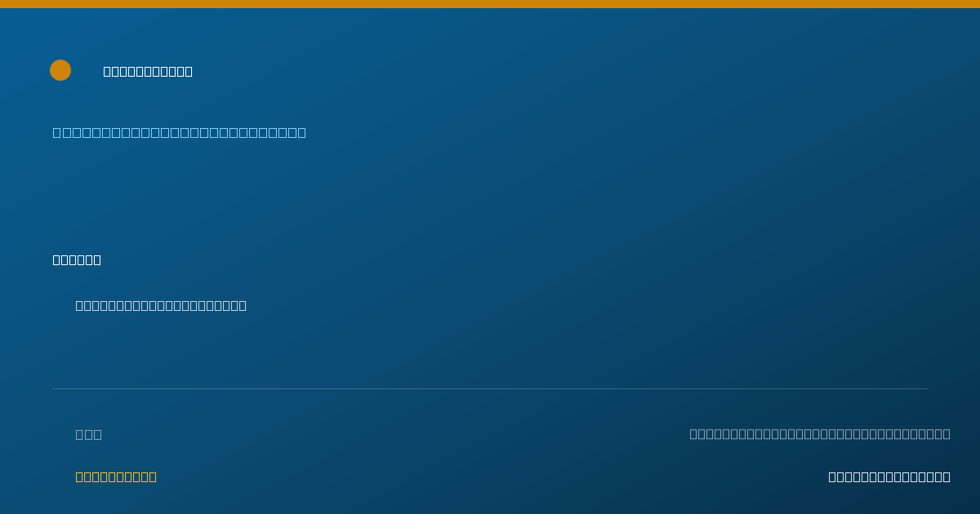980x514 pixels.
Task: Click the orange circle logo icon
Action: coord(60,70)
